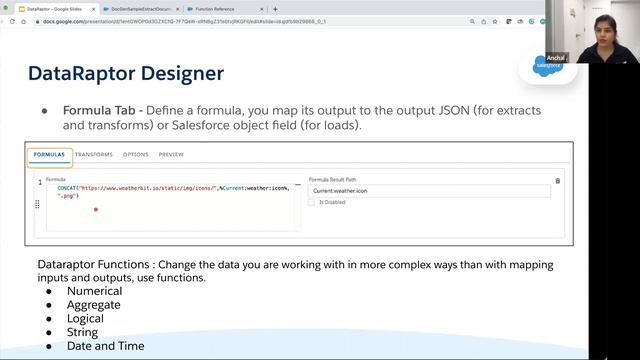Click the Salesforce cloud logo
The width and height of the screenshot is (640, 360).
pyautogui.click(x=548, y=67)
